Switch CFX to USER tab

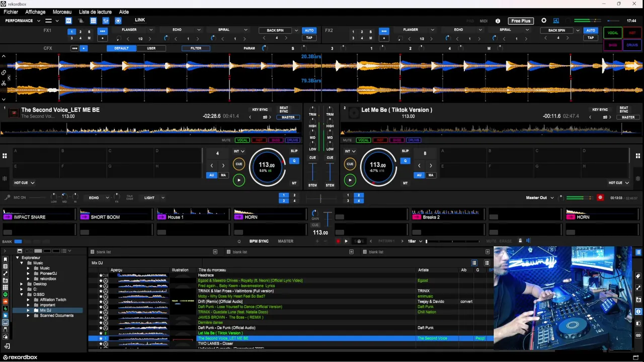(x=151, y=48)
